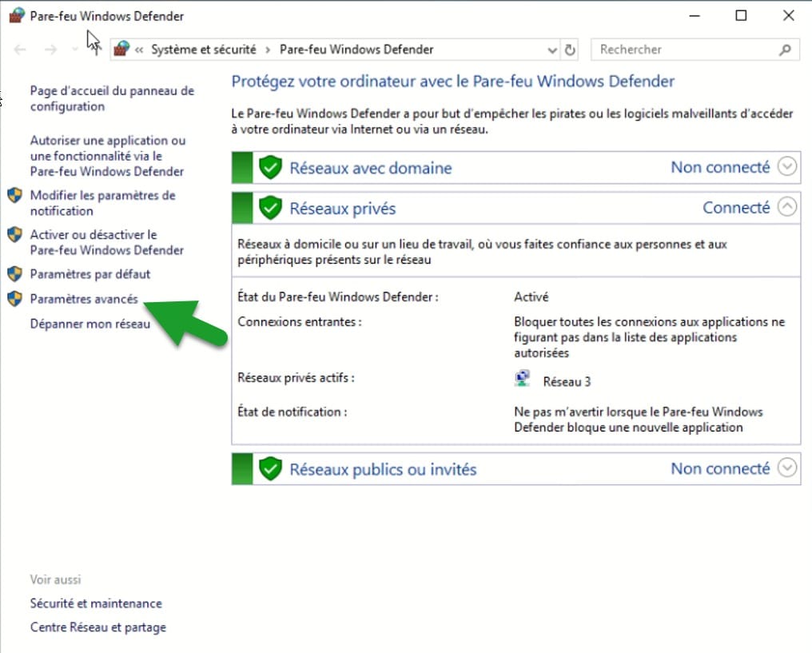Click the green shield of Réseaux avec domaine

click(x=270, y=167)
